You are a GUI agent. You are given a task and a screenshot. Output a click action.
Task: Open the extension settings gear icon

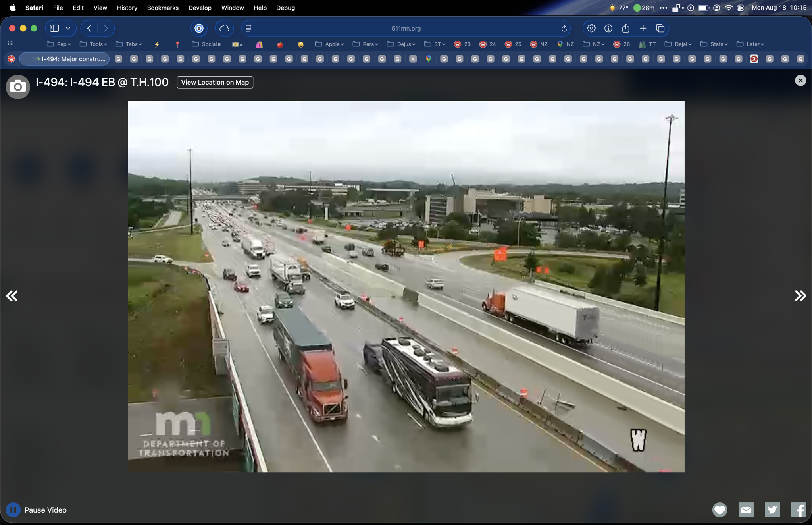[x=591, y=28]
